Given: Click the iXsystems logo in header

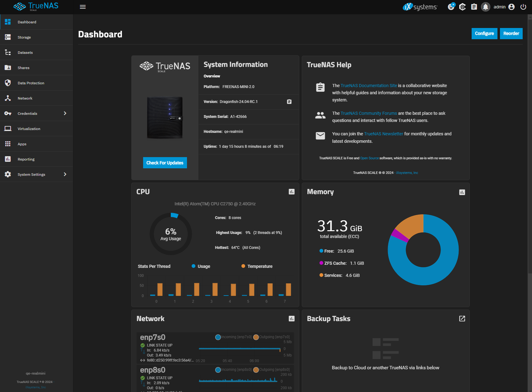Looking at the screenshot, I should [420, 7].
